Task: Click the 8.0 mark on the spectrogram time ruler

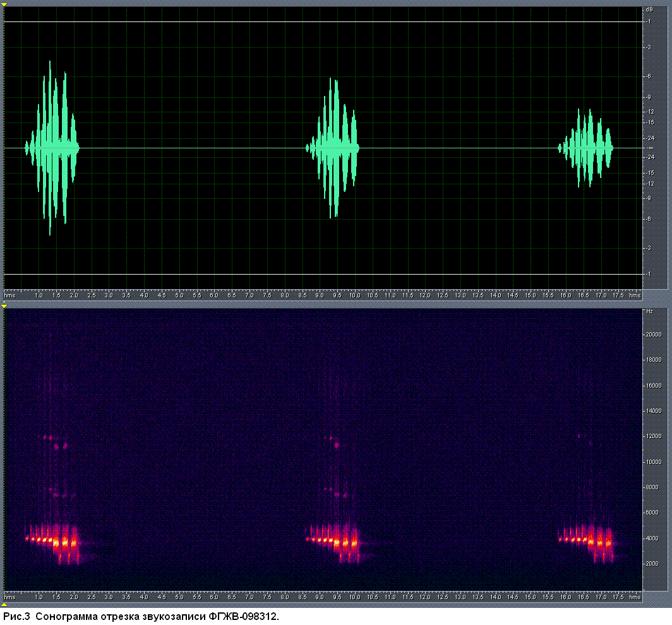Action: (285, 597)
